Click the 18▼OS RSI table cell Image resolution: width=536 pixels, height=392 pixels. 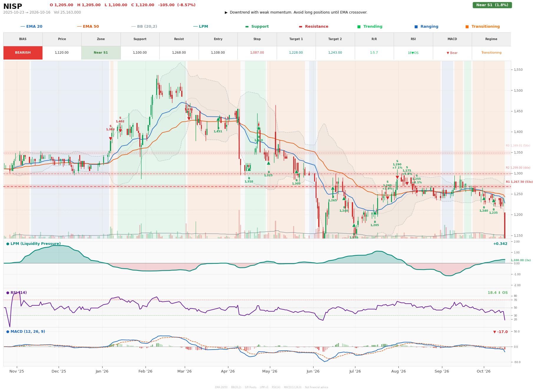click(413, 53)
